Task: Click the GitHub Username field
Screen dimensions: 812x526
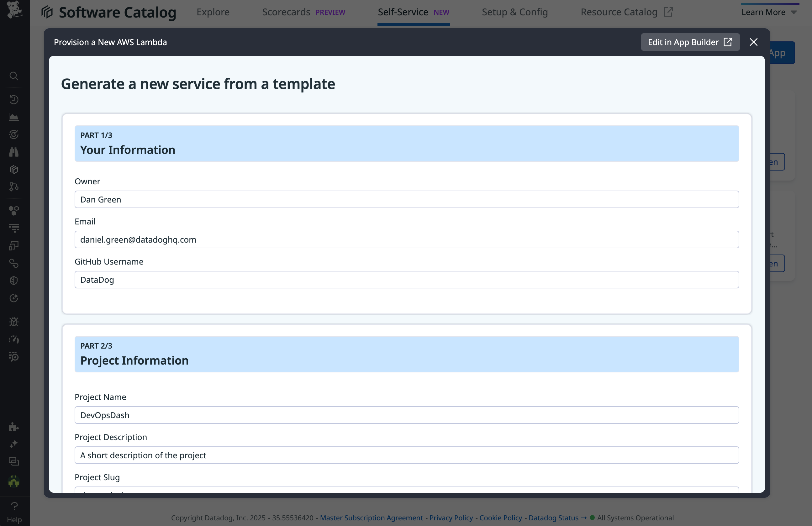Action: coord(406,280)
